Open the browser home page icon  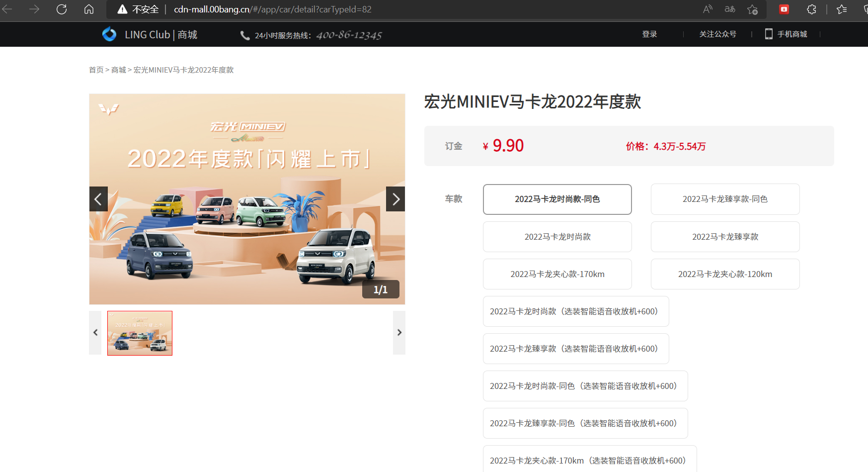[x=89, y=9]
